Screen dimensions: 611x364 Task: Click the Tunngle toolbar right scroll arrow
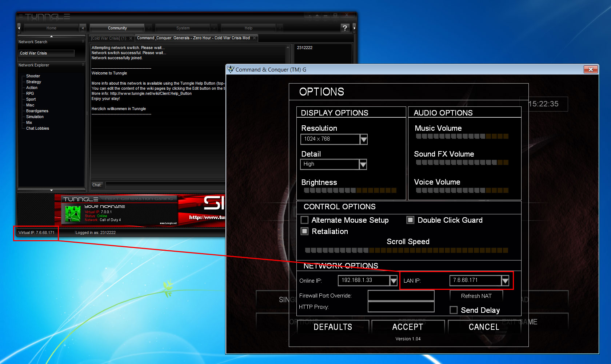point(354,28)
